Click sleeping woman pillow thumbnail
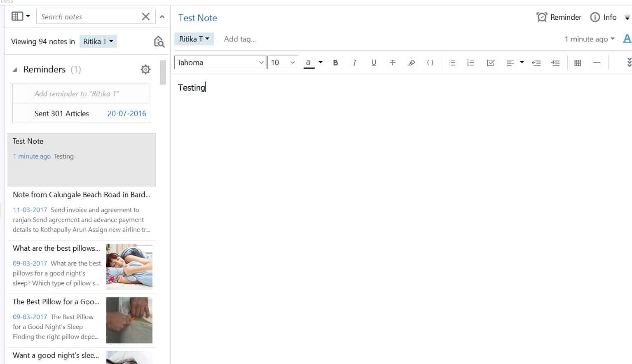The image size is (632, 364). pos(129,267)
